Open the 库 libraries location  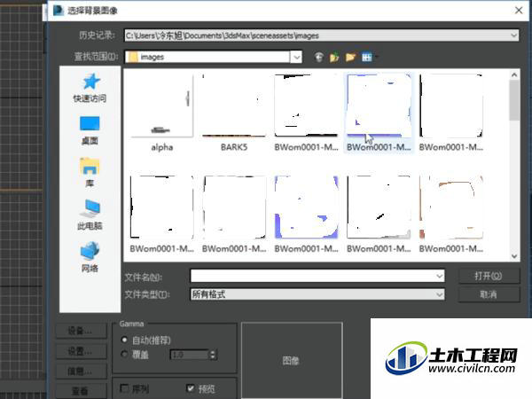(x=90, y=173)
